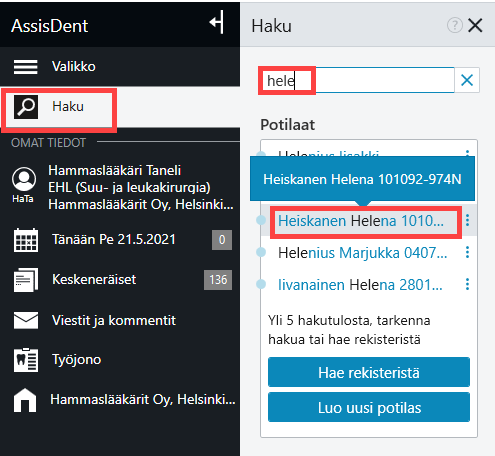Select the Haku magnifier search item
495x456 pixels.
point(26,107)
